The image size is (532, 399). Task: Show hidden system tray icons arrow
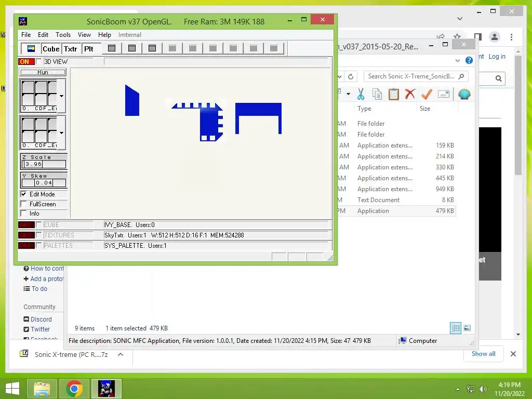[x=458, y=389]
